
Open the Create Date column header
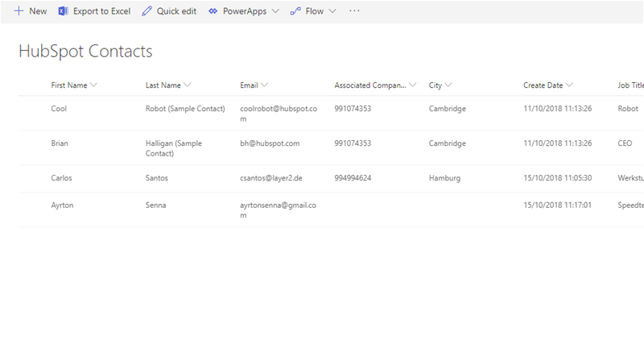pyautogui.click(x=543, y=85)
